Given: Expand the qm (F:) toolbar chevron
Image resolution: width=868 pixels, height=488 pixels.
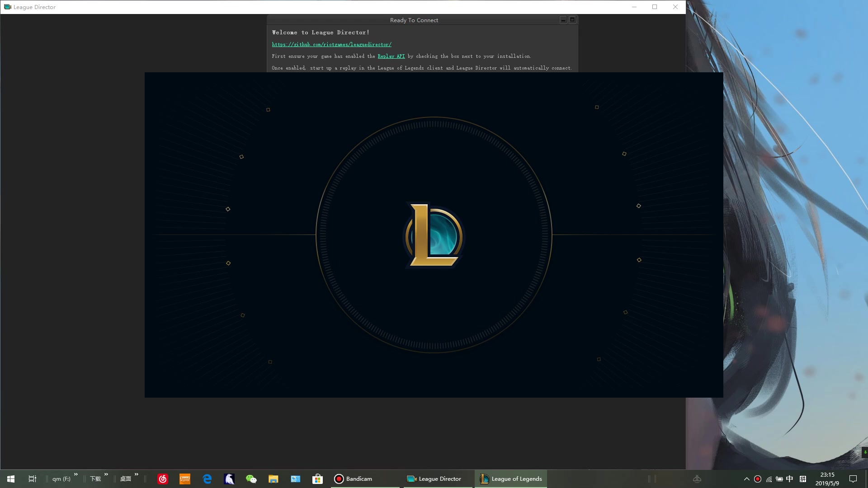Looking at the screenshot, I should click(76, 474).
